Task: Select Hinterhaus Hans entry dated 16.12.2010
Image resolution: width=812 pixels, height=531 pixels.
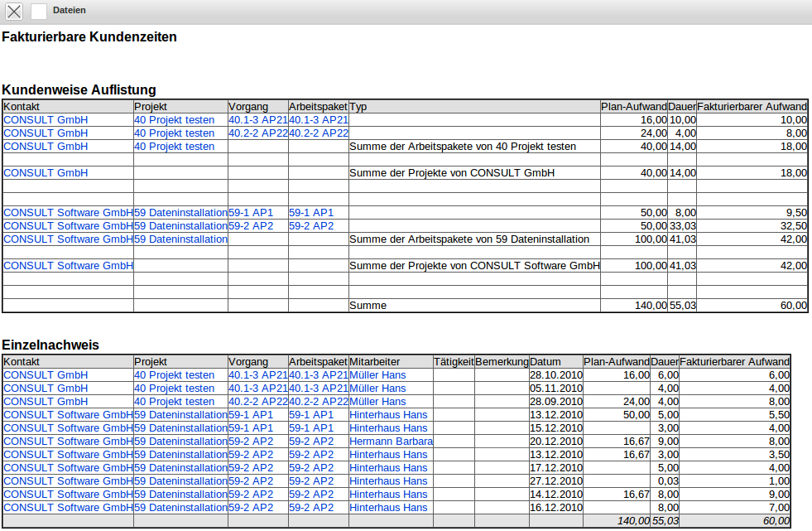Action: pyautogui.click(x=388, y=508)
